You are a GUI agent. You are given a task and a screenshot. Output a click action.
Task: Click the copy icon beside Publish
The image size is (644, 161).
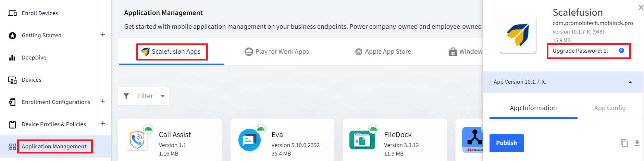coord(624,143)
